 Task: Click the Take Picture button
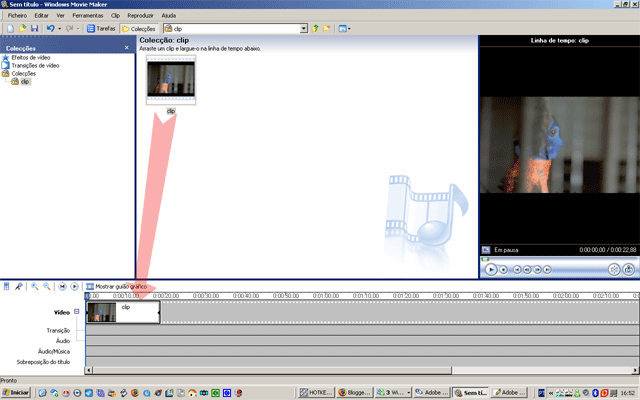click(629, 269)
